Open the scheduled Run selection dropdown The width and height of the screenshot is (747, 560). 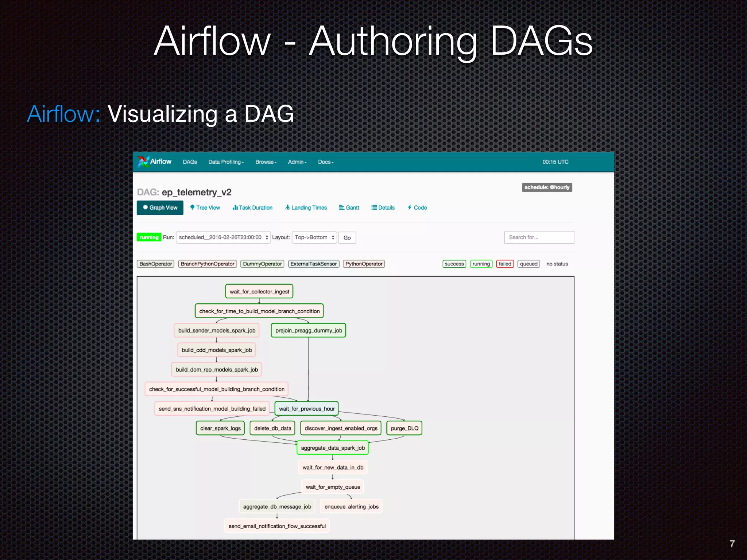click(223, 237)
